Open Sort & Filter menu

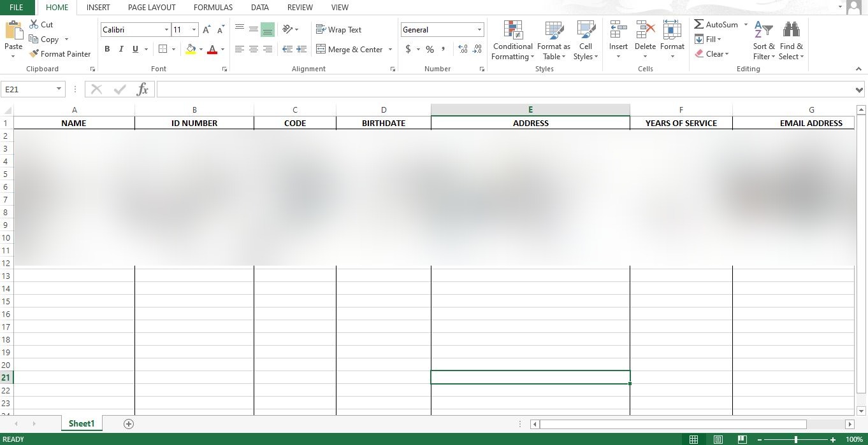pyautogui.click(x=763, y=41)
